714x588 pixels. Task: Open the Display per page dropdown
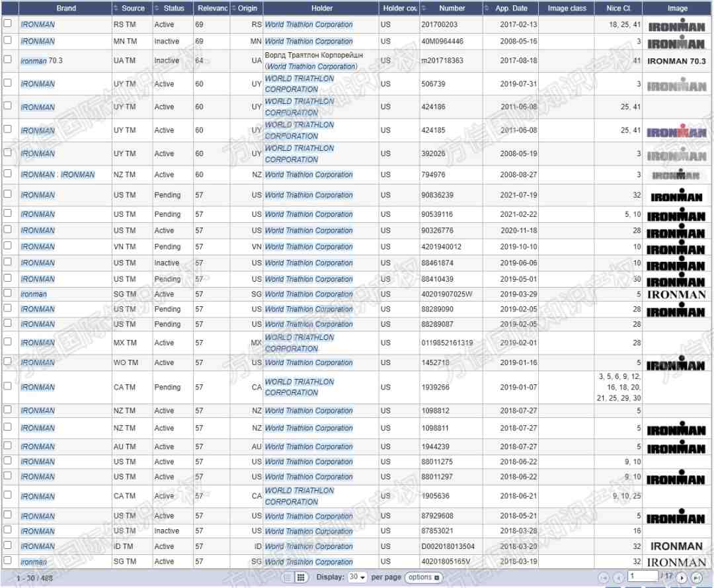click(357, 577)
